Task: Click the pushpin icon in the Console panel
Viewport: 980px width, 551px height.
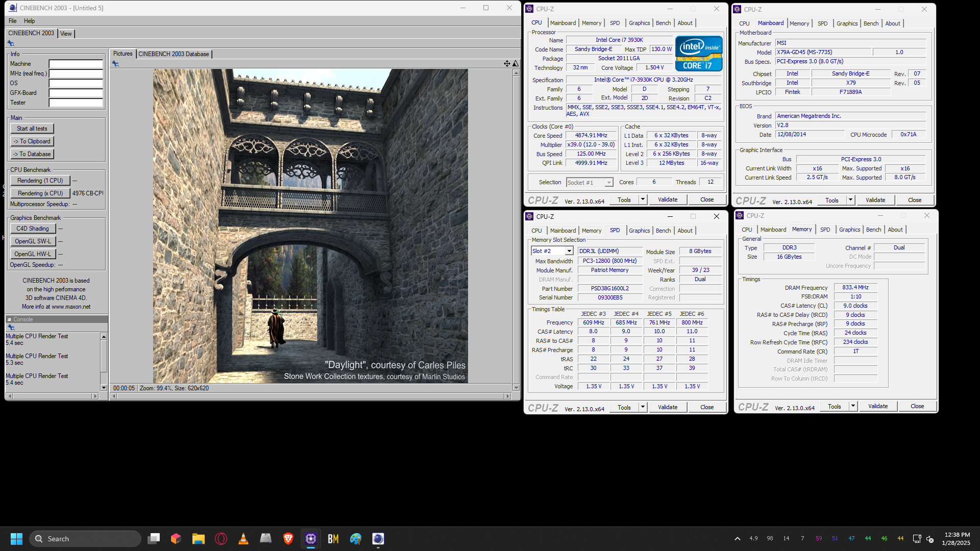Action: (x=11, y=328)
